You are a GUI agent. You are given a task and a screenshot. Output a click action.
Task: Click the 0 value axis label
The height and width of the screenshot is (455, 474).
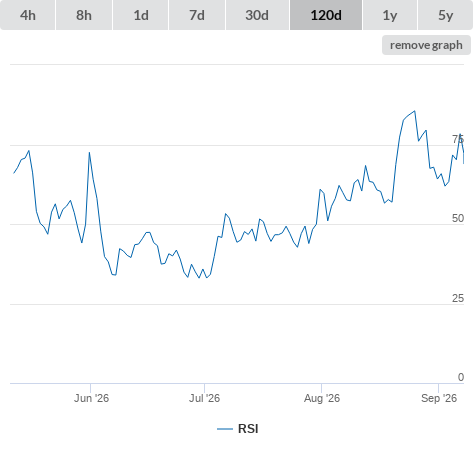(461, 377)
